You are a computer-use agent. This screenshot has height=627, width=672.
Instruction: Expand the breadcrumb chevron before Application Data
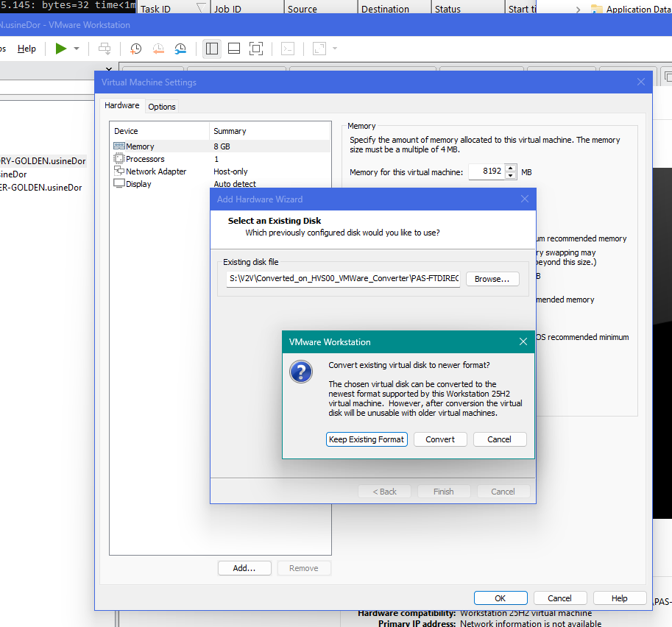[x=578, y=10]
